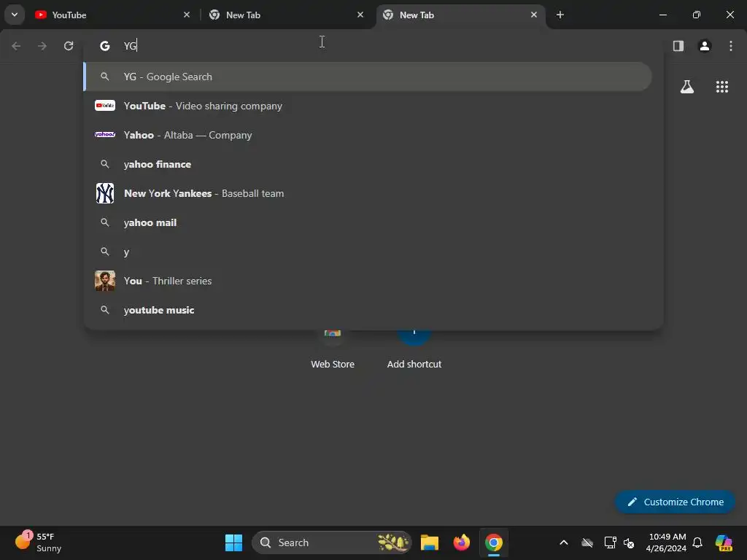Click the back navigation arrow
Image resolution: width=747 pixels, height=560 pixels.
point(16,46)
